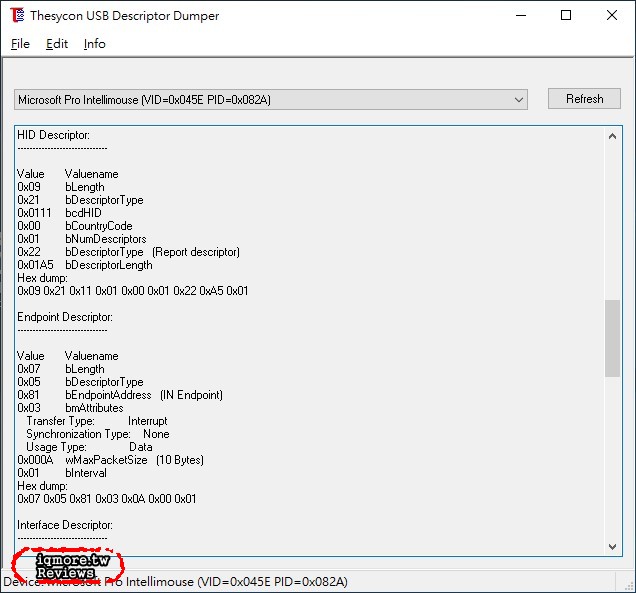636x593 pixels.
Task: Click the '0x81' endpoint address value
Action: coord(28,395)
